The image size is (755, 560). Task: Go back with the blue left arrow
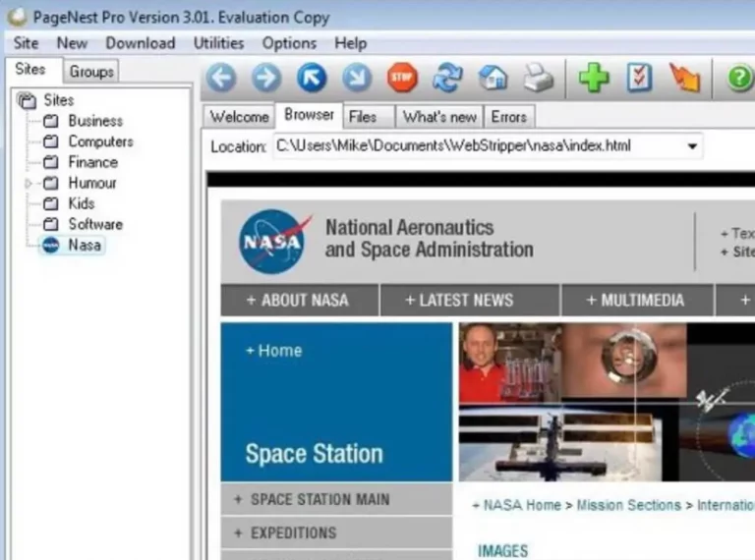click(221, 78)
